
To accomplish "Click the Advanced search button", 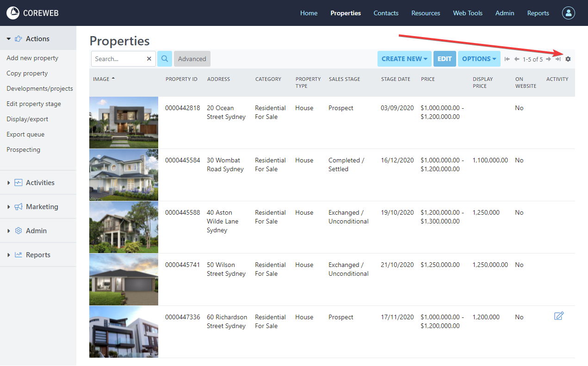I will click(192, 59).
